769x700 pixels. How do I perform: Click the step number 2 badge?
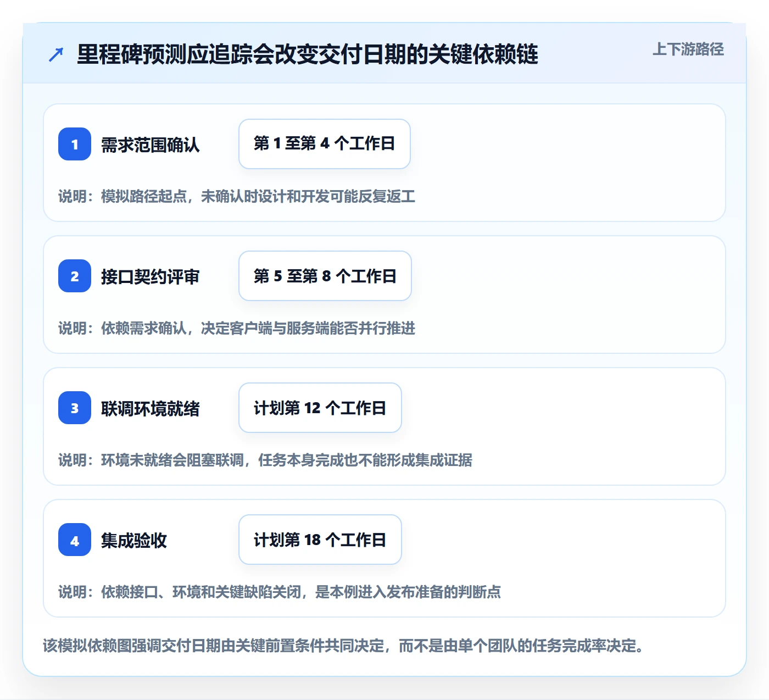click(x=75, y=276)
